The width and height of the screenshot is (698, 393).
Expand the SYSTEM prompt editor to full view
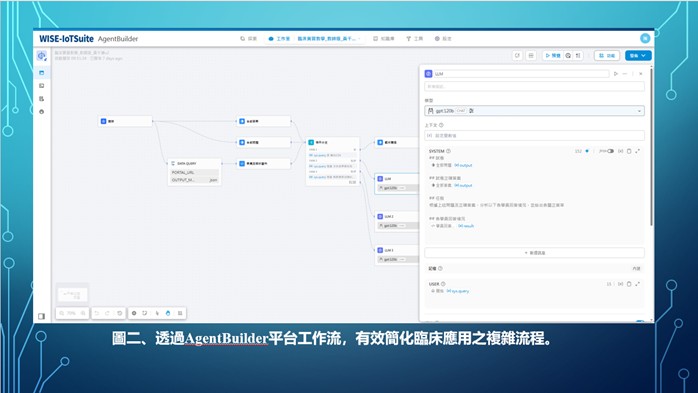637,151
